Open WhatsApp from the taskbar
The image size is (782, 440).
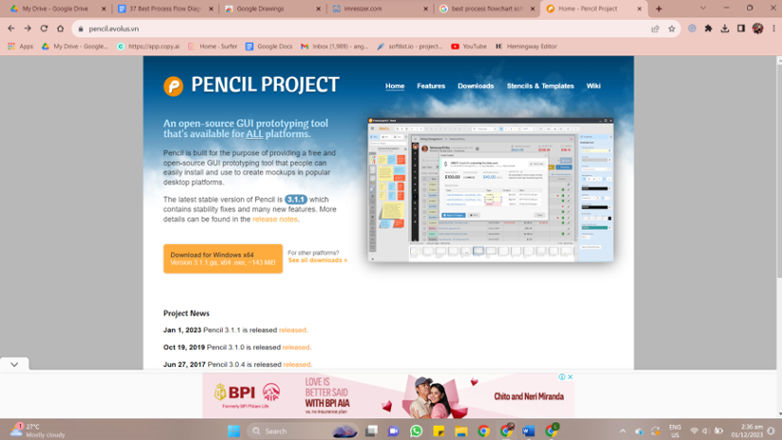[x=416, y=431]
